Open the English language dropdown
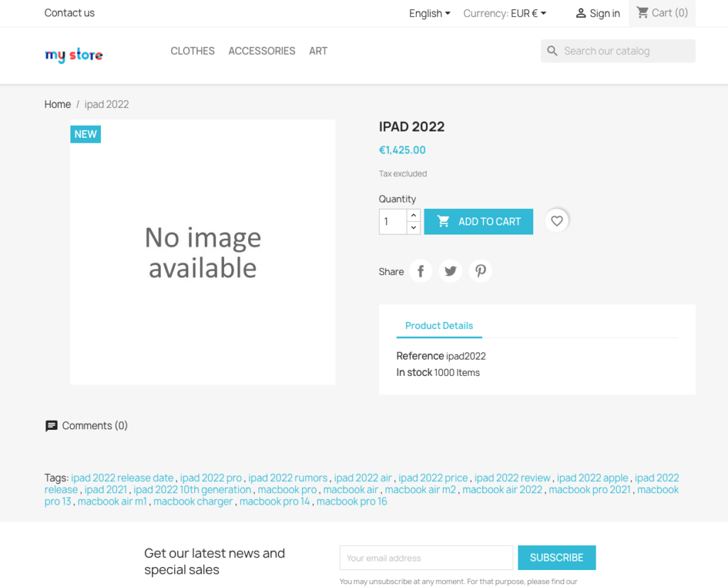Viewport: 728px width, 587px height. pyautogui.click(x=429, y=14)
